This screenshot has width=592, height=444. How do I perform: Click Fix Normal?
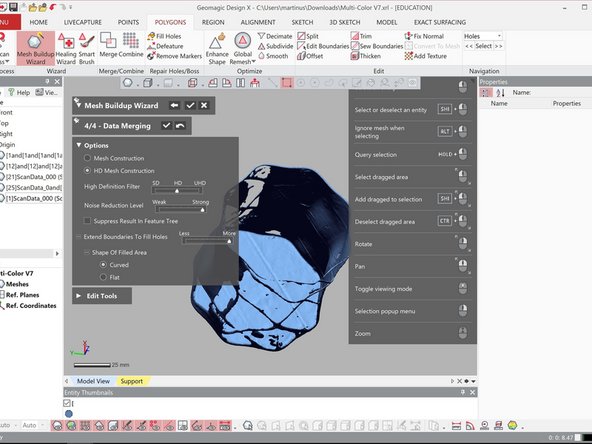pyautogui.click(x=424, y=36)
